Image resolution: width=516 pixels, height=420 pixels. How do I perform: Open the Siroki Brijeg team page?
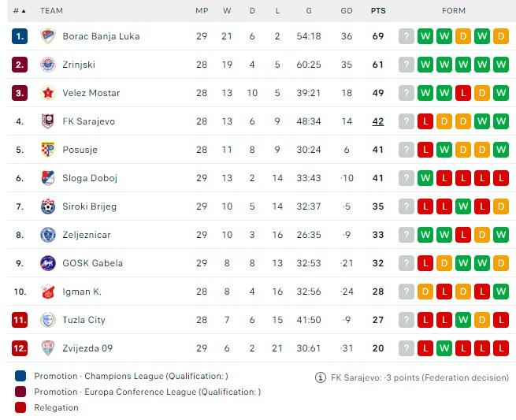pos(89,206)
